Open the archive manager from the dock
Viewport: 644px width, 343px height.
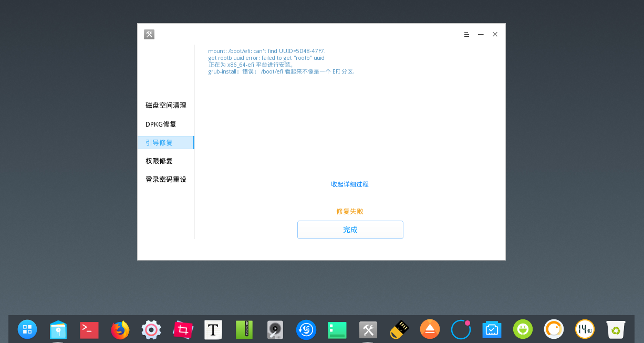244,330
